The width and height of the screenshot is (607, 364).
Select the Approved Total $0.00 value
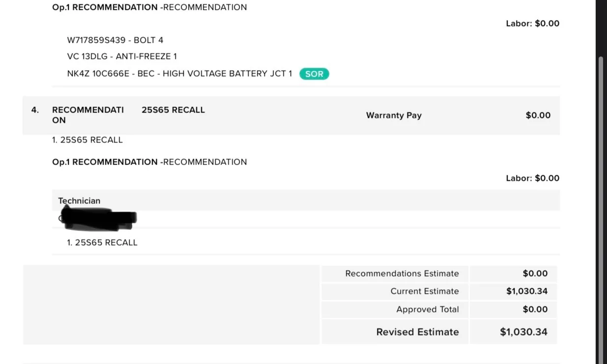535,309
